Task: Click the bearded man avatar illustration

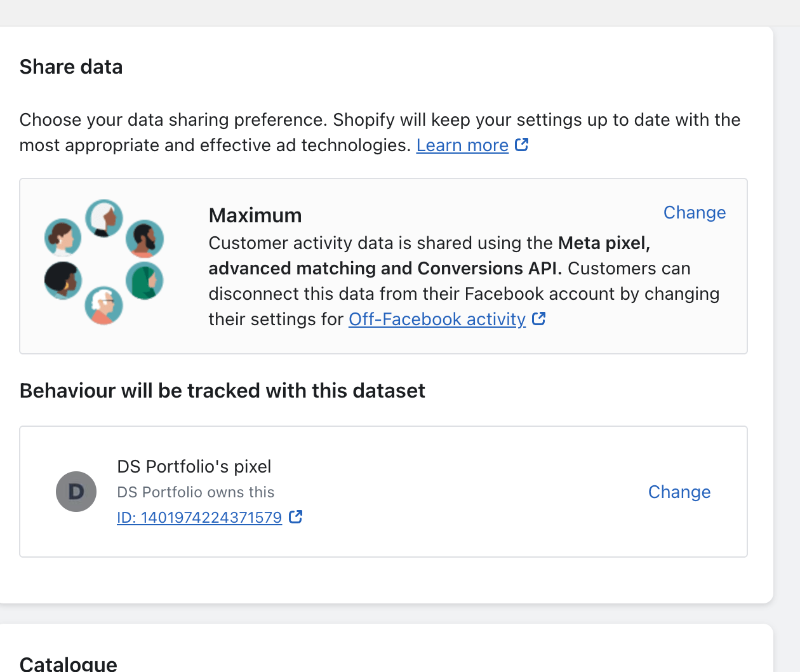Action: pos(145,239)
